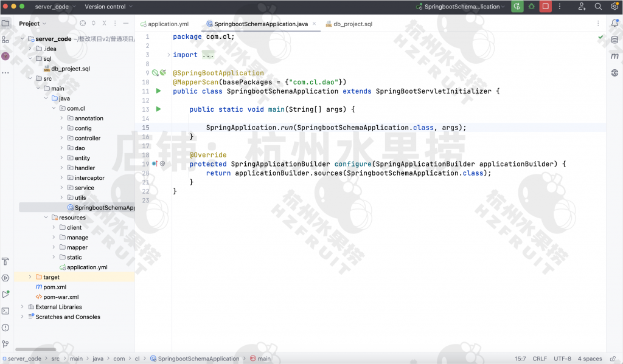The height and width of the screenshot is (364, 623).
Task: Expand External Libraries node
Action: click(23, 307)
